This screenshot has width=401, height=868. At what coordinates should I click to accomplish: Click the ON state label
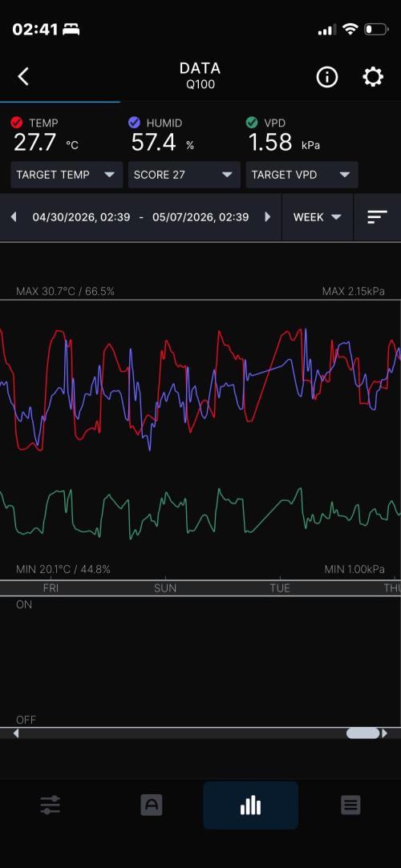click(x=24, y=605)
